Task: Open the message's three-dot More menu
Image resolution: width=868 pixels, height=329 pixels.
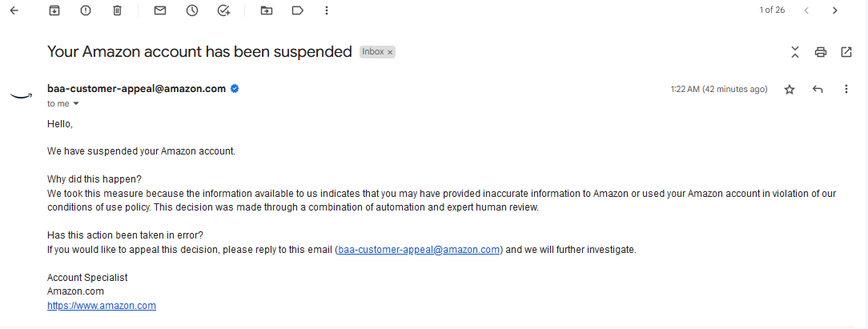Action: click(x=846, y=89)
